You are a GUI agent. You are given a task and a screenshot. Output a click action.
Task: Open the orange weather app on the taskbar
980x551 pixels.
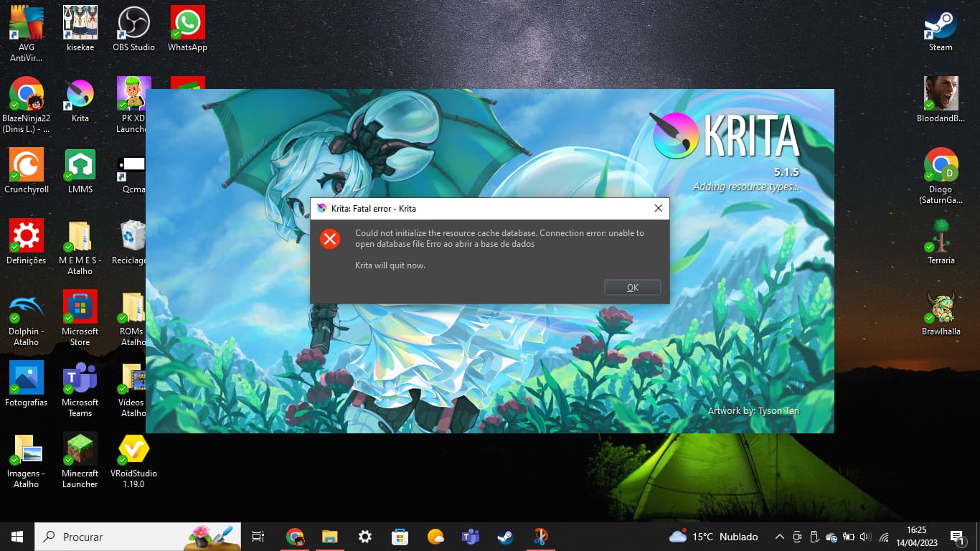[435, 537]
